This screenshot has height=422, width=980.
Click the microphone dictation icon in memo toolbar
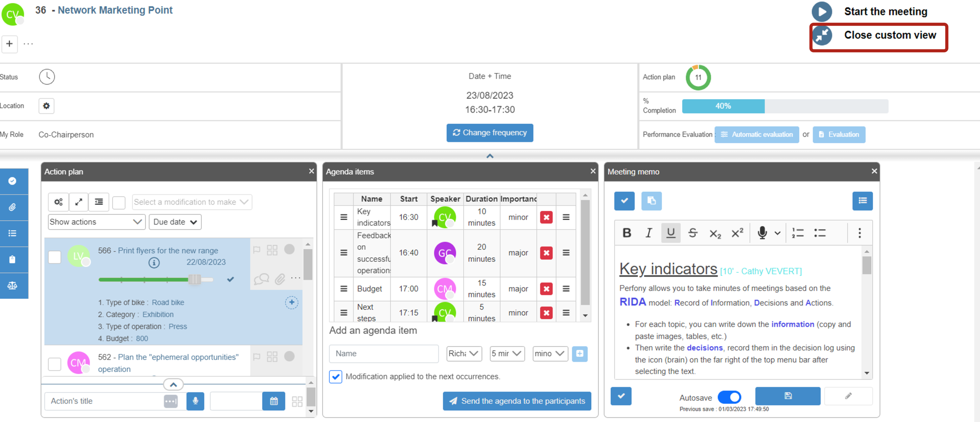762,232
